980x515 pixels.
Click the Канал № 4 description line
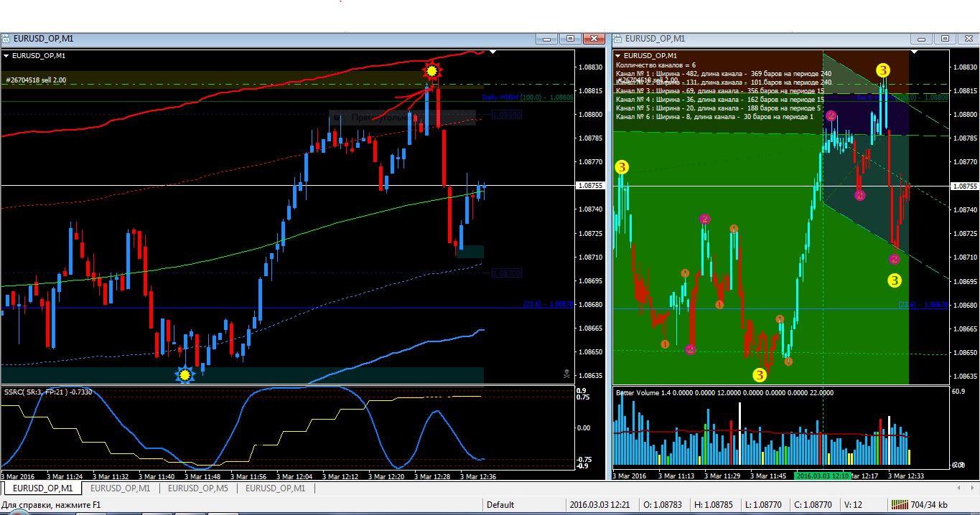click(720, 99)
